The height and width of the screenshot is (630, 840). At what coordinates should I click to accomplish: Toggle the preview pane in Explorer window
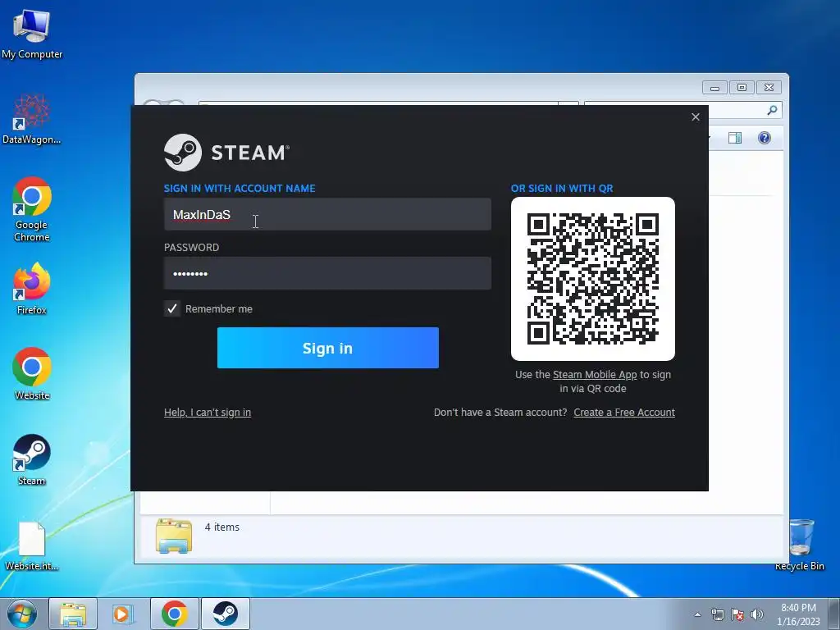735,138
